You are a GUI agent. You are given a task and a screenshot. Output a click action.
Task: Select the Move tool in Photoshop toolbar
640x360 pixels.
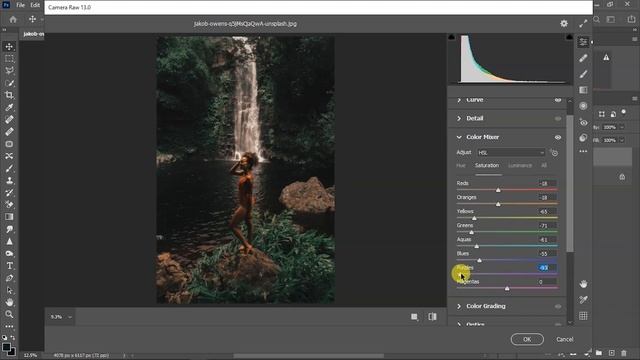pos(9,47)
